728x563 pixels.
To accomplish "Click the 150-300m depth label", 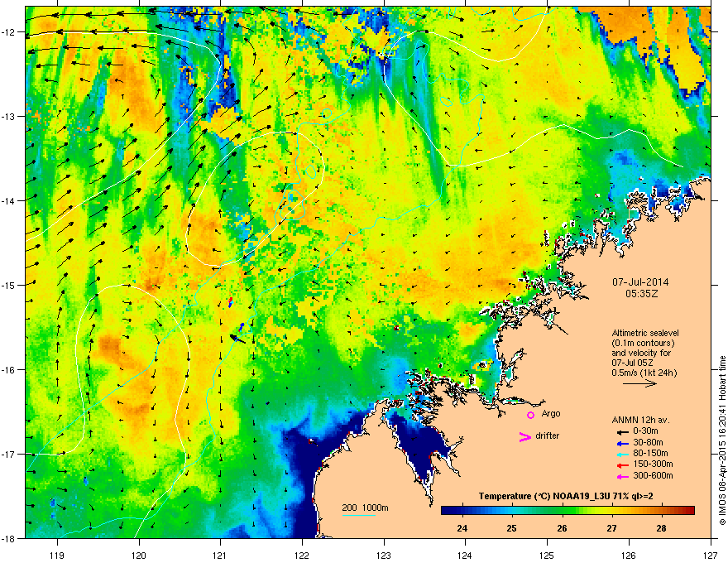I will point(653,464).
